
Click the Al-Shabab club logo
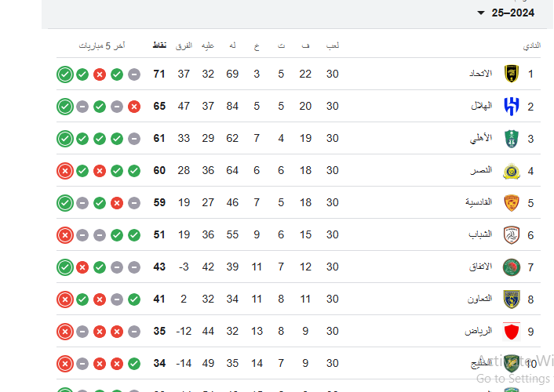tap(512, 235)
